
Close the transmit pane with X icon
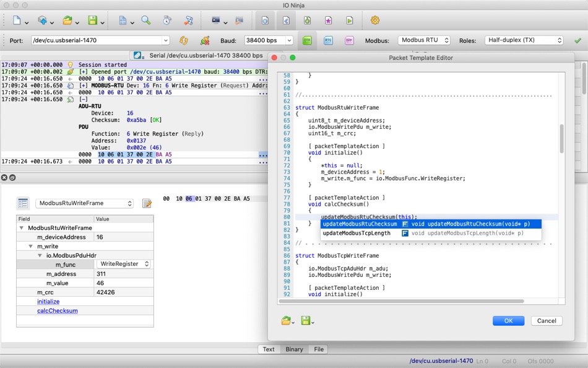pos(4,178)
